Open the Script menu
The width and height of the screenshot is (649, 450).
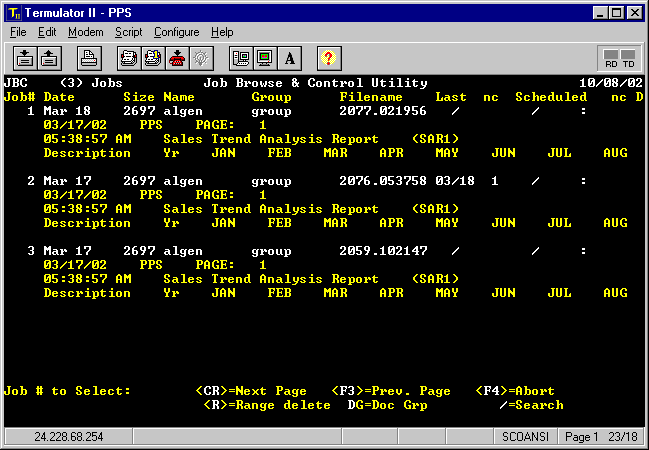coord(128,32)
